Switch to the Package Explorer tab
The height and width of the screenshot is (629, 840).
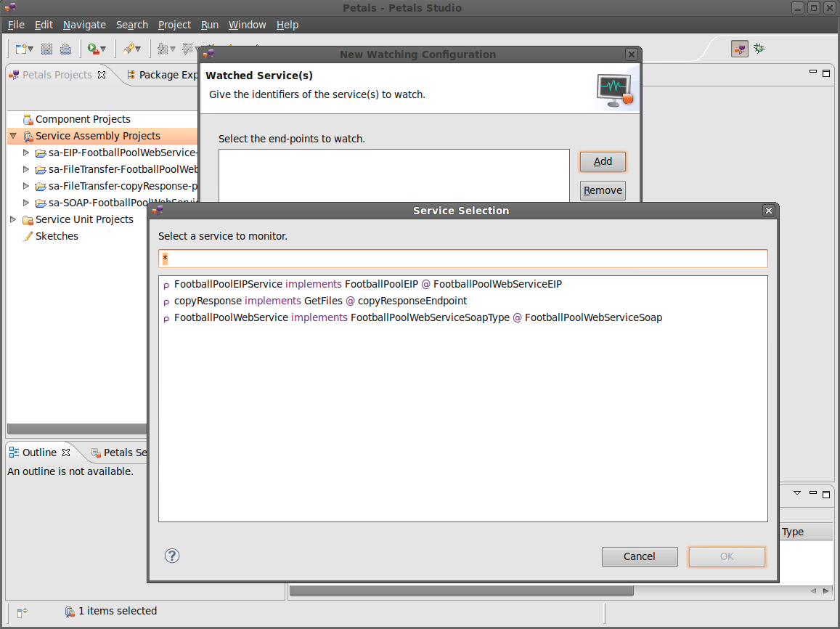(x=163, y=75)
